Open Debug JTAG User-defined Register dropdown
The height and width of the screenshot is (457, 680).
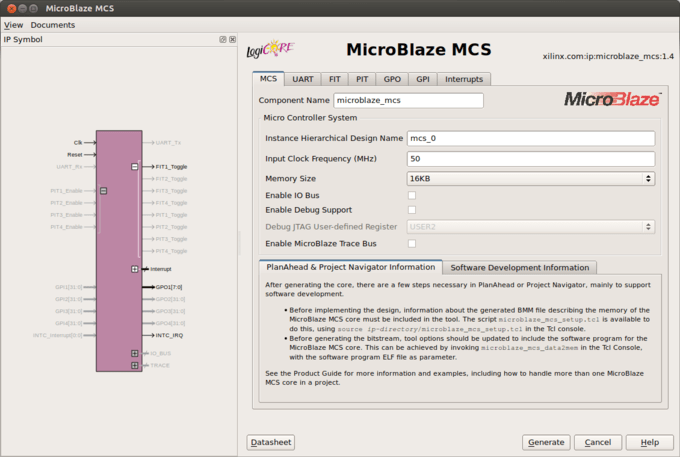click(531, 227)
